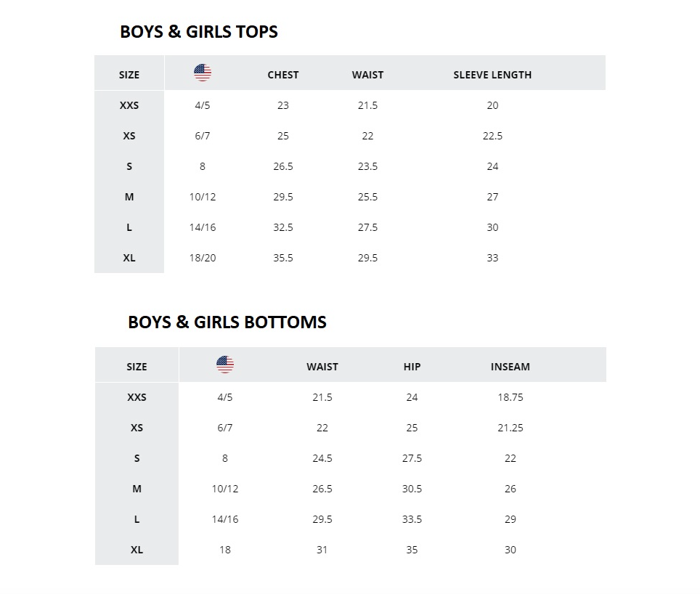This screenshot has width=700, height=594.
Task: Click the US flag icon in Bottoms table
Action: tap(225, 365)
